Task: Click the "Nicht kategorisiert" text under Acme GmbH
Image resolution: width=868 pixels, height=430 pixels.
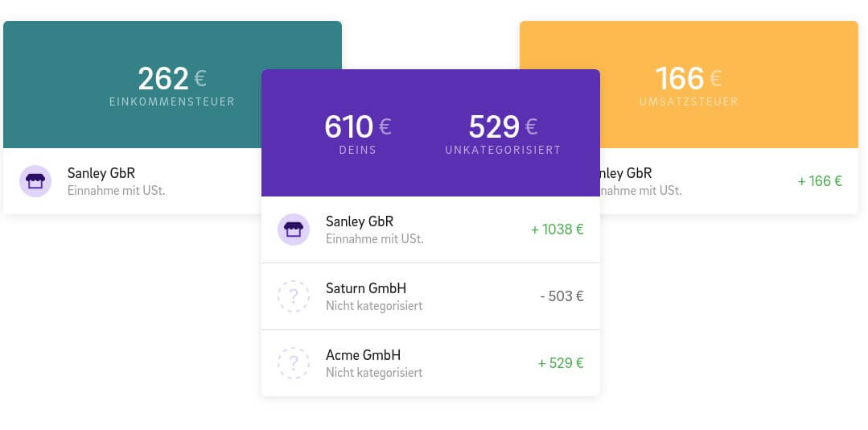Action: coord(374,373)
